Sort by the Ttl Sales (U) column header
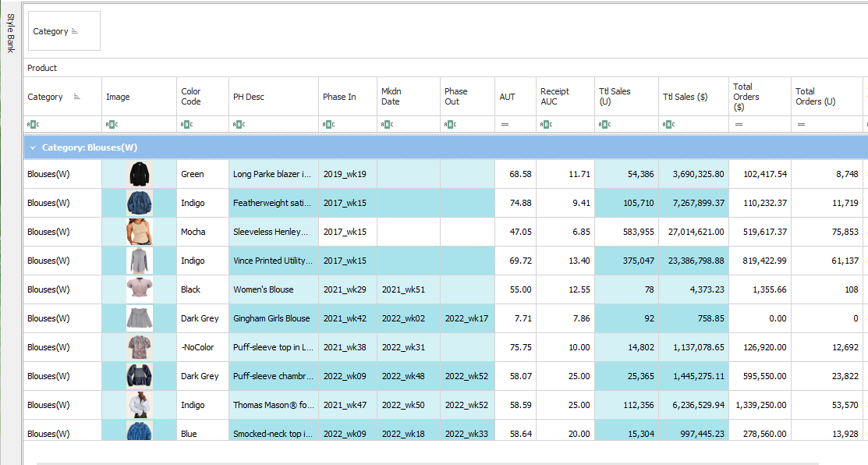Screen dimensions: 868x465 point(615,97)
